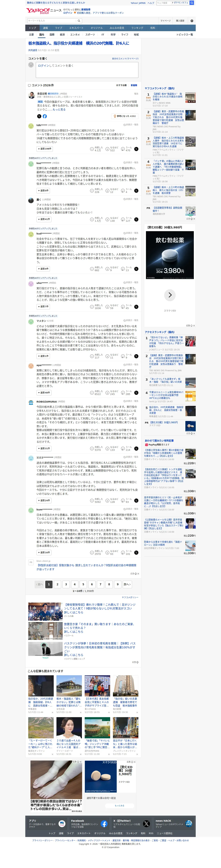Expand 返信31件 replies on ROBOZAMURAI comment
The image size is (221, 868).
click(x=44, y=449)
